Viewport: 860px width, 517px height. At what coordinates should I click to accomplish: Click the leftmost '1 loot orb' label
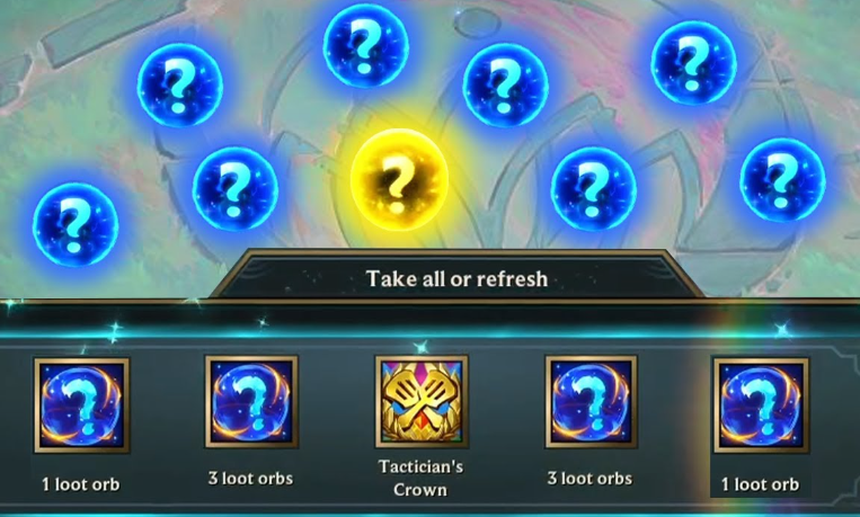coord(81,485)
